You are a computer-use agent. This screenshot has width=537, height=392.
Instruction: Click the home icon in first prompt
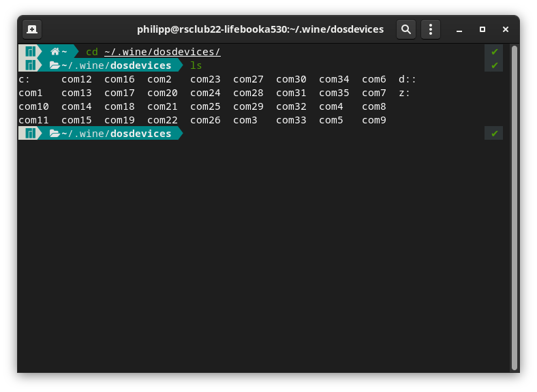tap(55, 52)
